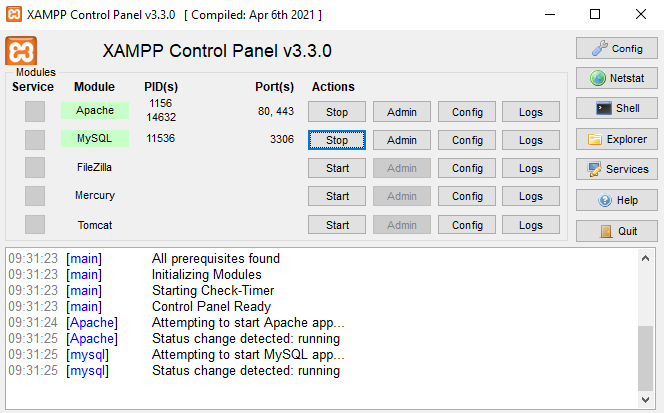Stop the Apache module
The image size is (664, 413).
click(x=337, y=112)
